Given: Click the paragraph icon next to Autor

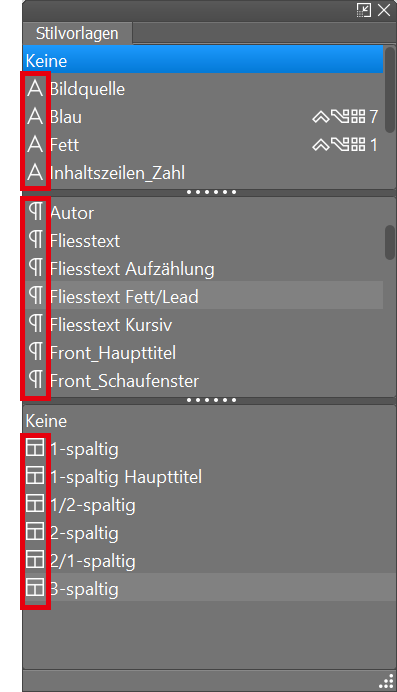Looking at the screenshot, I should [36, 212].
